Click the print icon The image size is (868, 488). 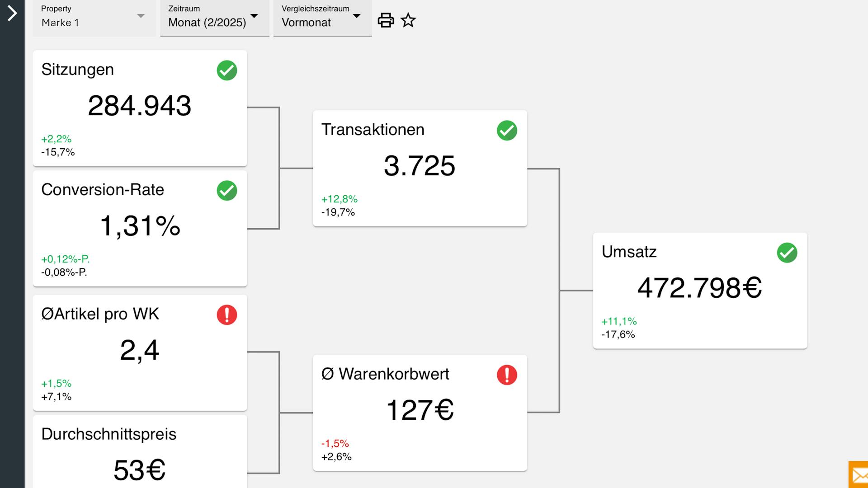[386, 20]
